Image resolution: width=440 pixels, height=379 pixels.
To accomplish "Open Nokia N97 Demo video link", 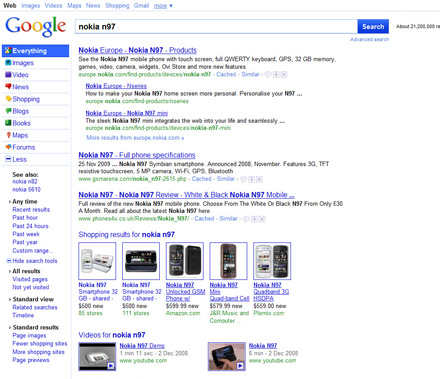I will pyautogui.click(x=142, y=346).
